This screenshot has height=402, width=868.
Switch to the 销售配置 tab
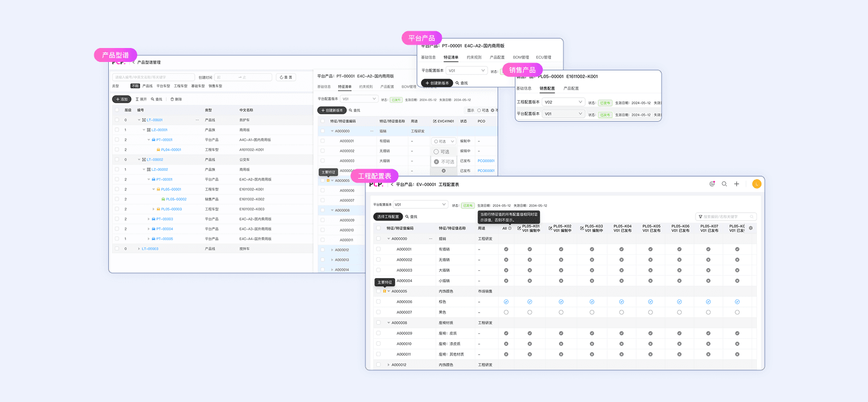(x=547, y=88)
